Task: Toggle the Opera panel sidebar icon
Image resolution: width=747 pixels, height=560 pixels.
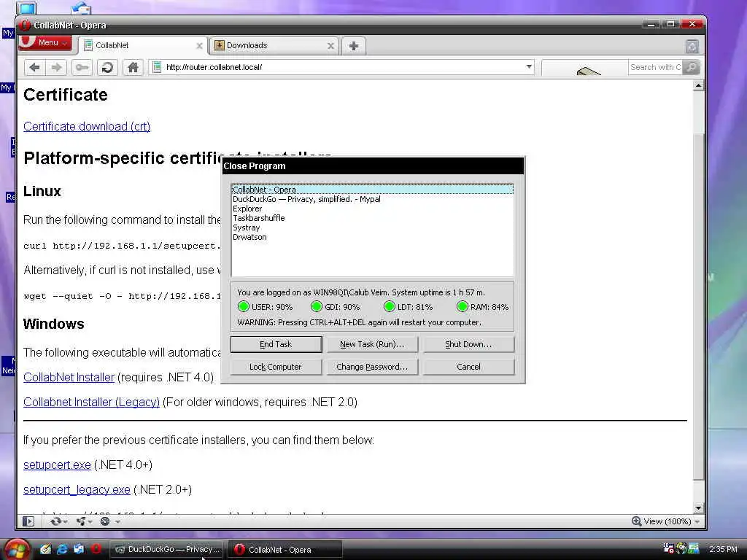Action: (x=28, y=521)
